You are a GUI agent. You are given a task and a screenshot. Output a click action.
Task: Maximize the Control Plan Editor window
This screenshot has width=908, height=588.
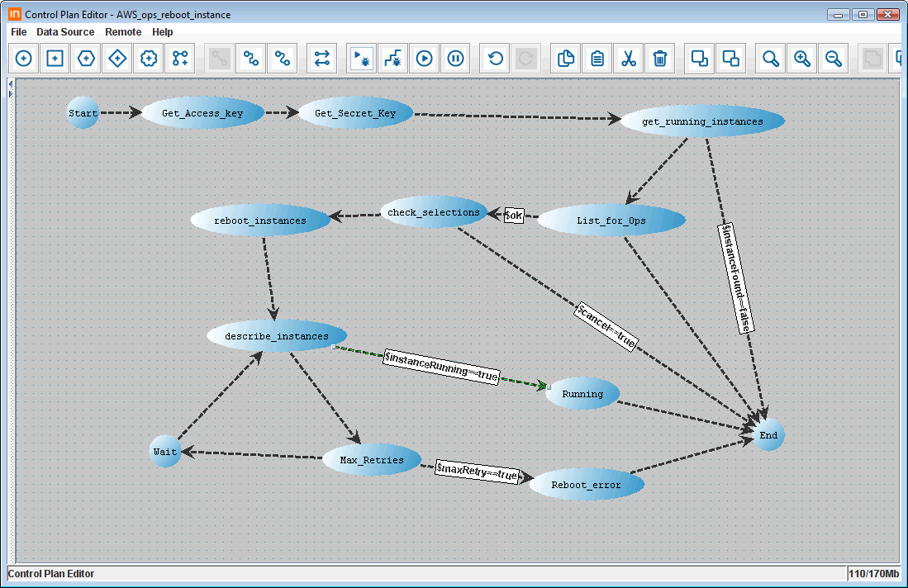(863, 15)
